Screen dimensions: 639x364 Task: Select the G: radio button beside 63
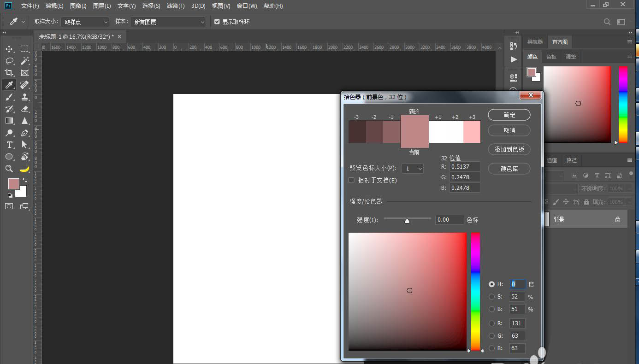[x=492, y=336]
